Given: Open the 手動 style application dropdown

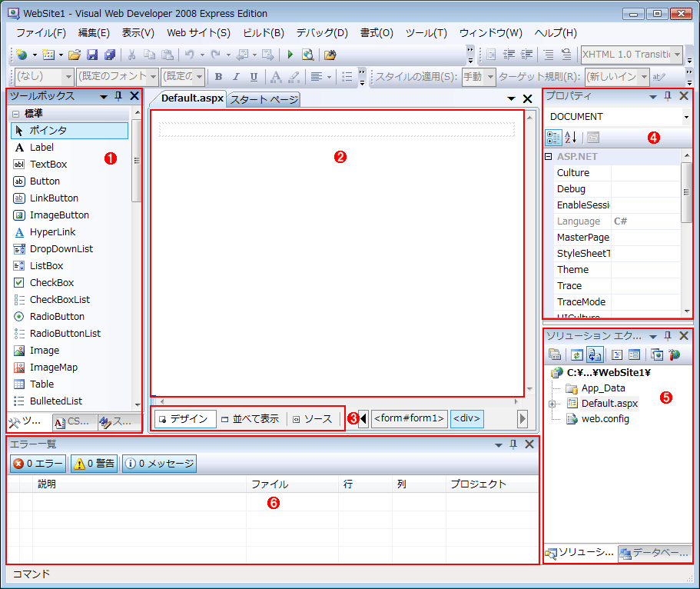Looking at the screenshot, I should click(490, 77).
